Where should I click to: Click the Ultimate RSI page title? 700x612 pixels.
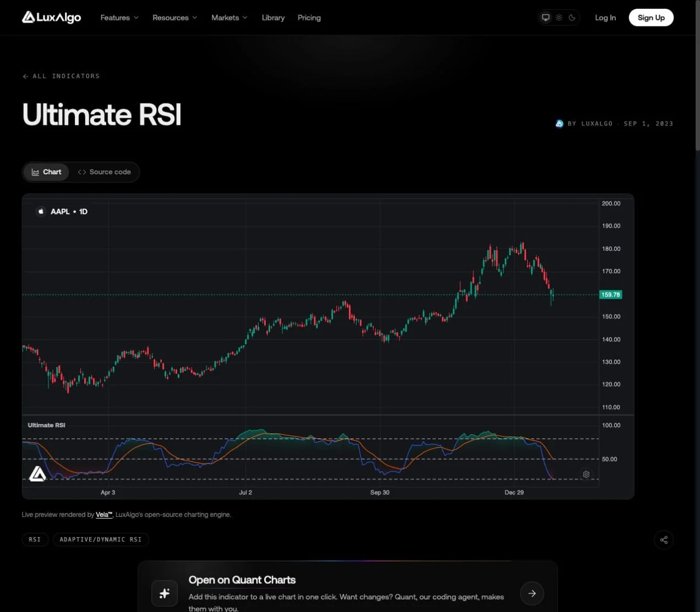pyautogui.click(x=102, y=115)
